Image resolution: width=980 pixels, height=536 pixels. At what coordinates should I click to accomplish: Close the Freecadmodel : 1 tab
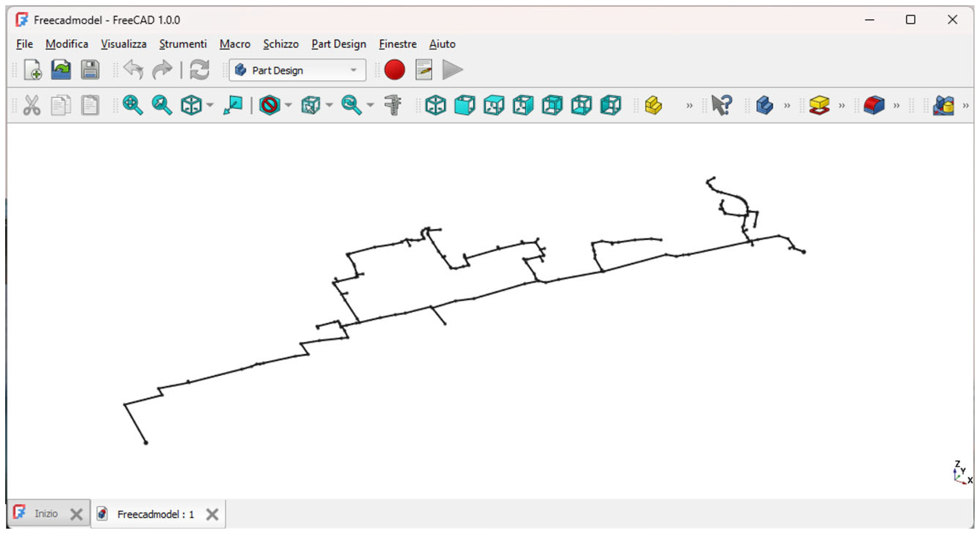coord(212,515)
